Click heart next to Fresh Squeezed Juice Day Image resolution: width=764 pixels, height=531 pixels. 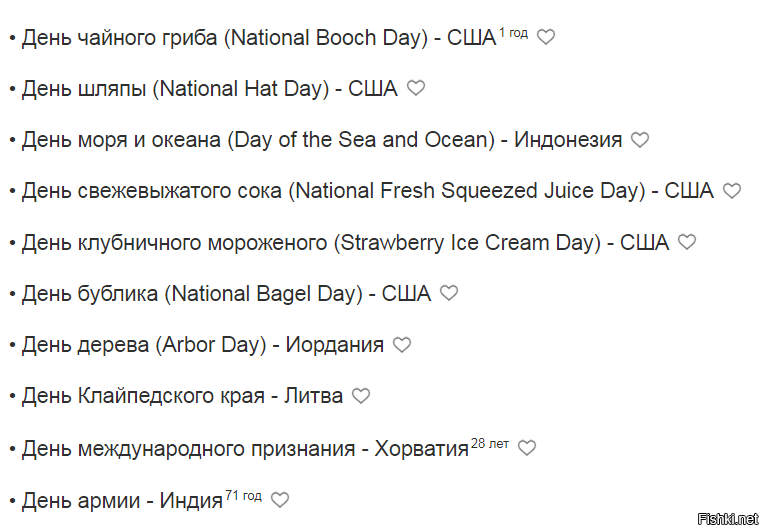tap(731, 190)
